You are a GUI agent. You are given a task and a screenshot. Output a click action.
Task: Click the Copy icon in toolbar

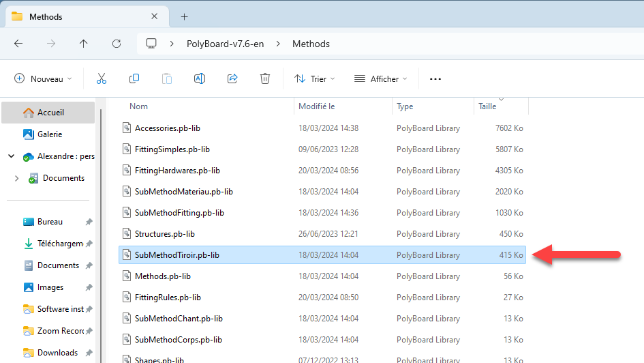134,78
